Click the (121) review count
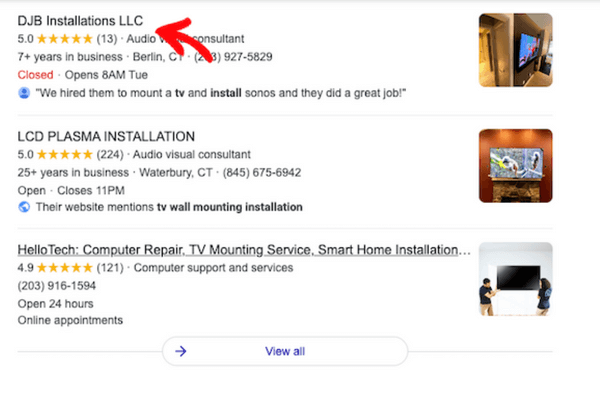 click(110, 268)
